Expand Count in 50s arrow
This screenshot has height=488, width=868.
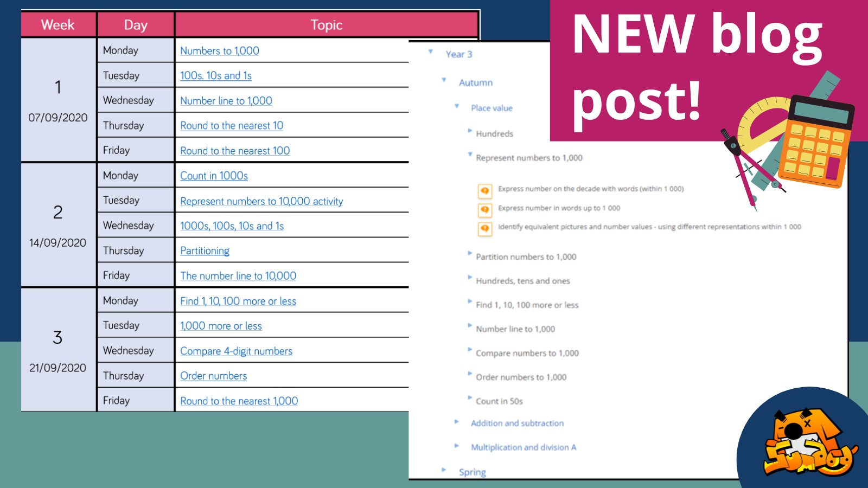point(470,398)
